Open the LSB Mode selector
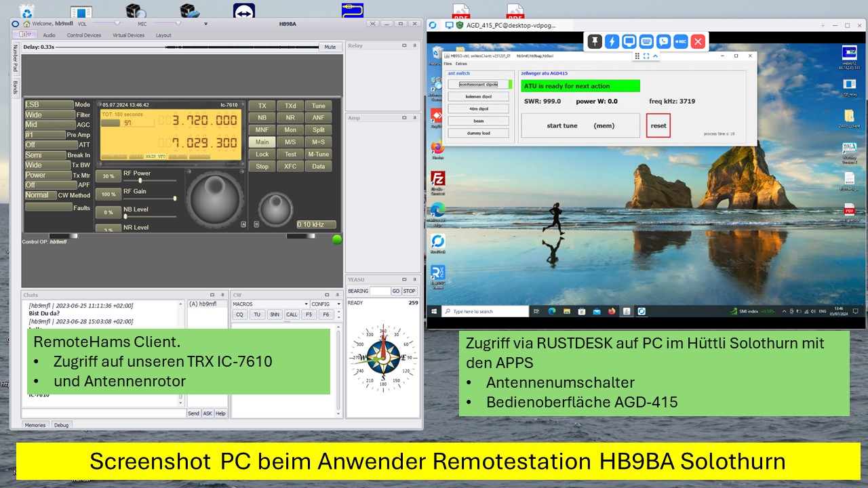 pos(49,105)
